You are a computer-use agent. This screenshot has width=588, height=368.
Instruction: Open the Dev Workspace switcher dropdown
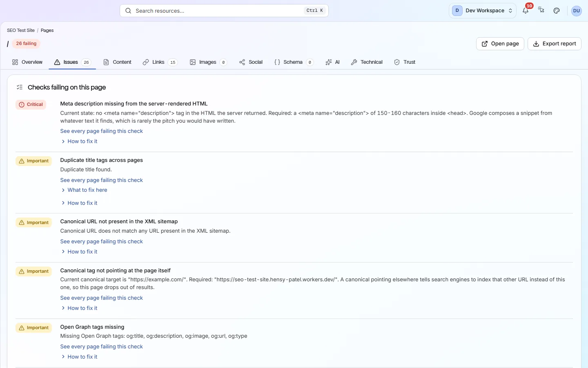(482, 11)
